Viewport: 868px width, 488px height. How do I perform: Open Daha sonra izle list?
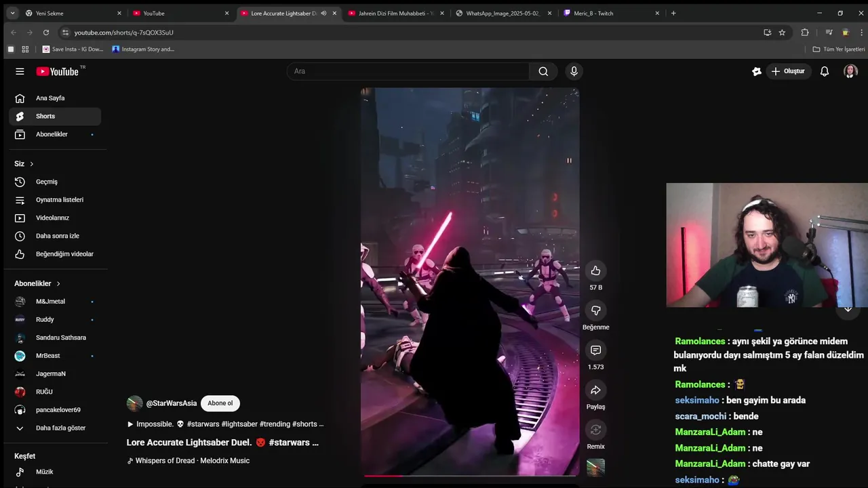coord(55,236)
